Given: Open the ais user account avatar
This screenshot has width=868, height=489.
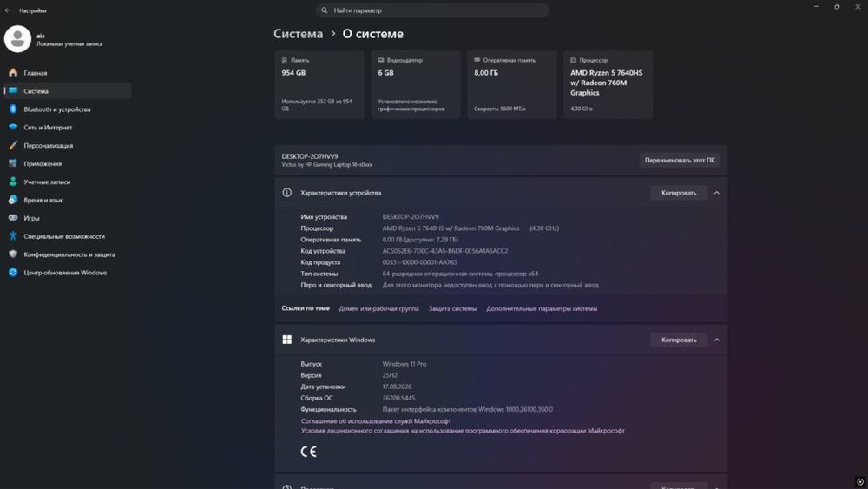Looking at the screenshot, I should point(17,39).
